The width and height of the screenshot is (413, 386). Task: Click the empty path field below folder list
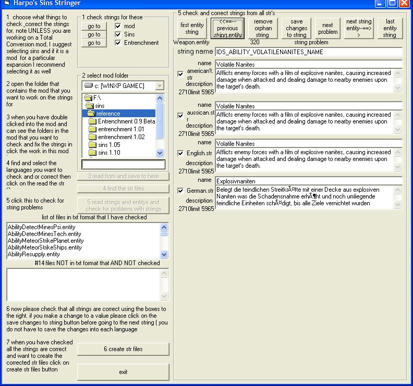(123, 164)
